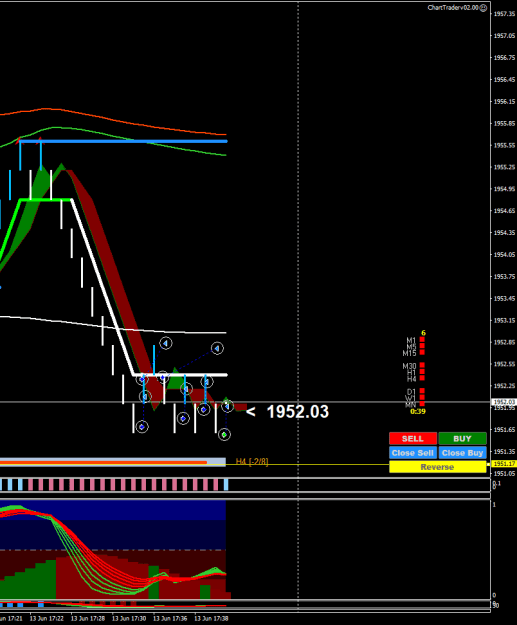This screenshot has width=517, height=625.
Task: Click the ChartTrader smiley face icon
Action: click(483, 8)
